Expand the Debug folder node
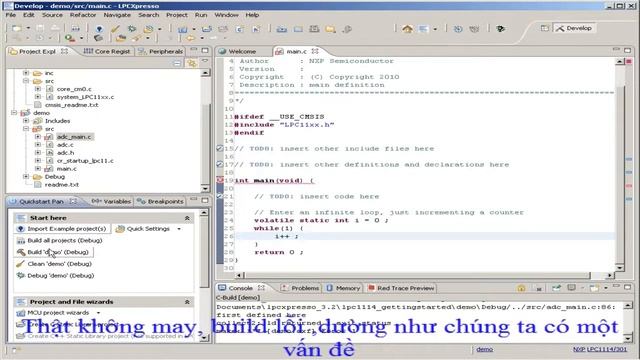Screen dimensions: 640x360 tap(26, 177)
